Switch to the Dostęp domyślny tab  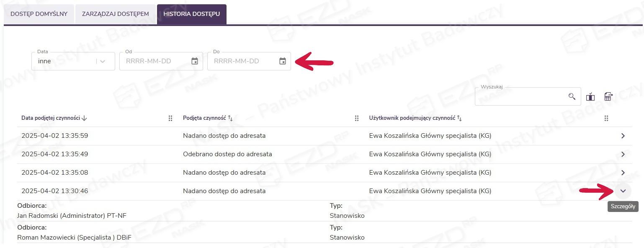[39, 14]
